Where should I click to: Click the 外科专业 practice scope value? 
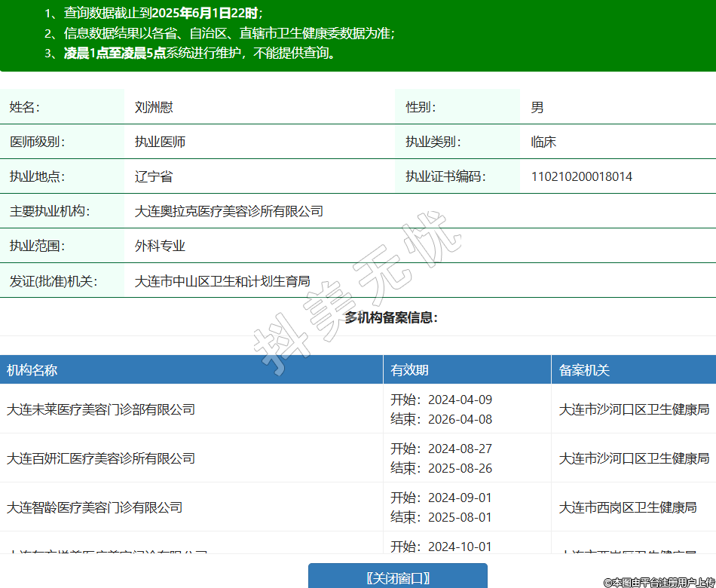160,247
